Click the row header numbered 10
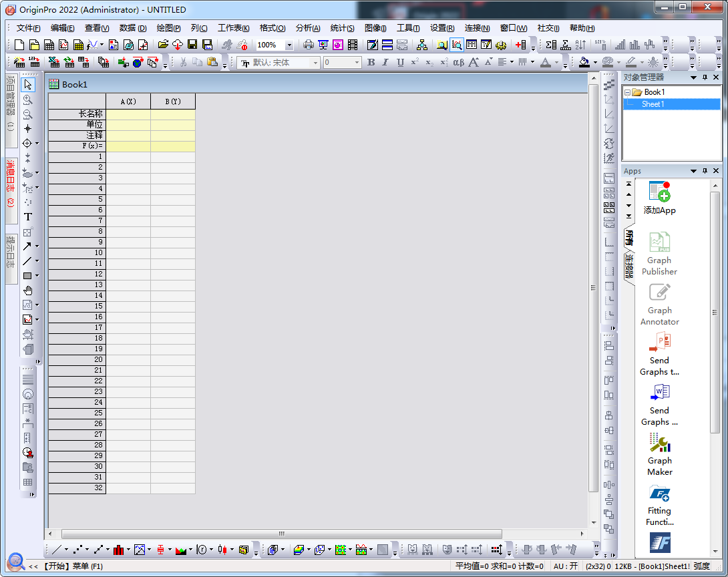 click(77, 252)
